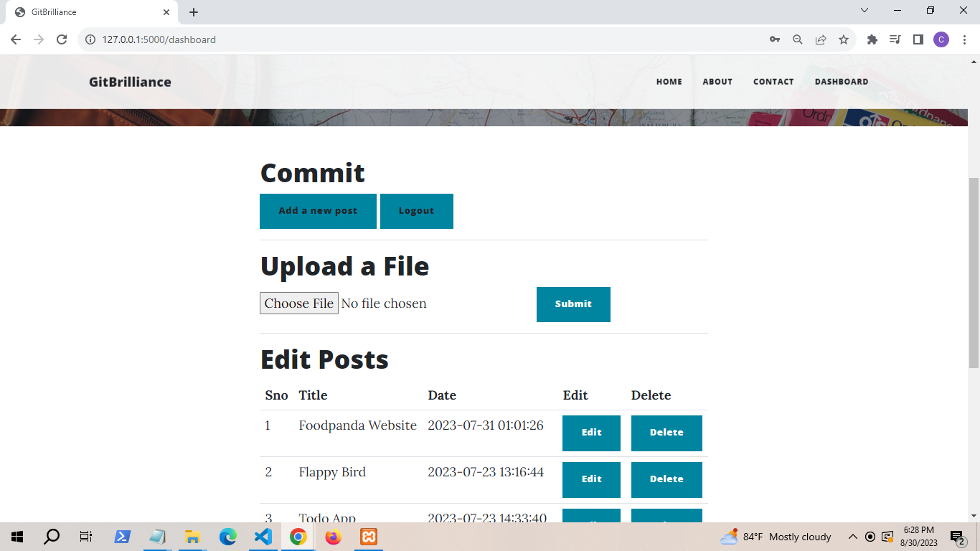Delete the Foodpanda Website post
Image resolution: width=980 pixels, height=551 pixels.
click(x=666, y=433)
